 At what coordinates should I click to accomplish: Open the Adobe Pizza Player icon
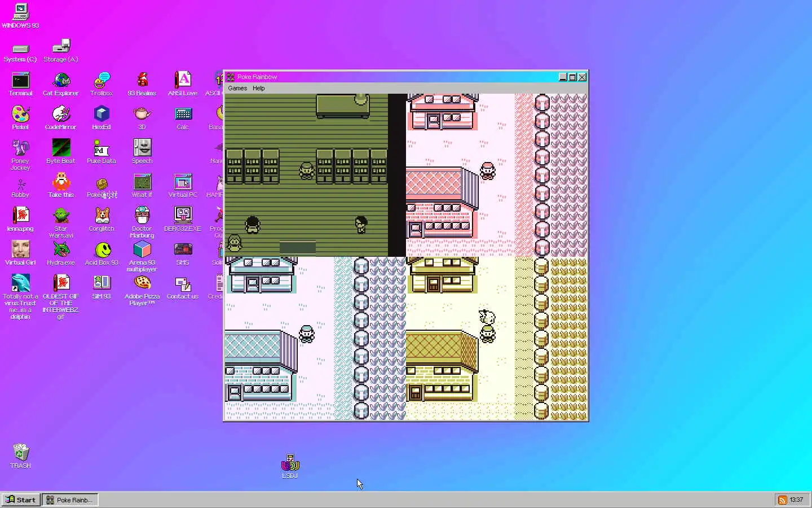pyautogui.click(x=142, y=291)
